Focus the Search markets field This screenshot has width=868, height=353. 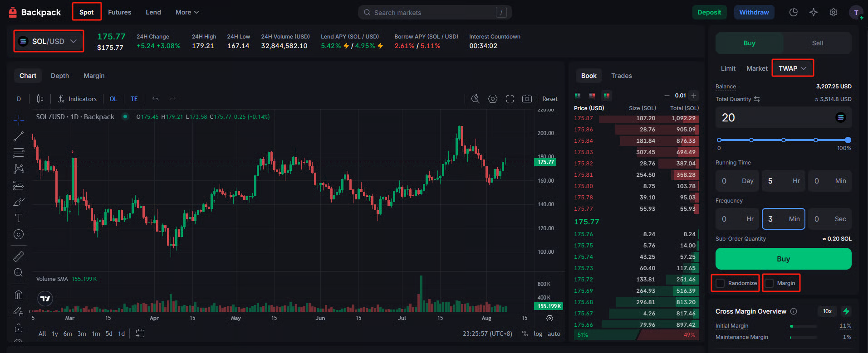click(x=435, y=13)
